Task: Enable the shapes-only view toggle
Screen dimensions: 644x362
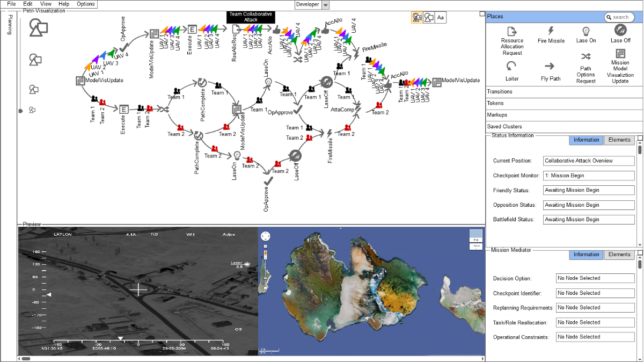Action: [x=429, y=18]
